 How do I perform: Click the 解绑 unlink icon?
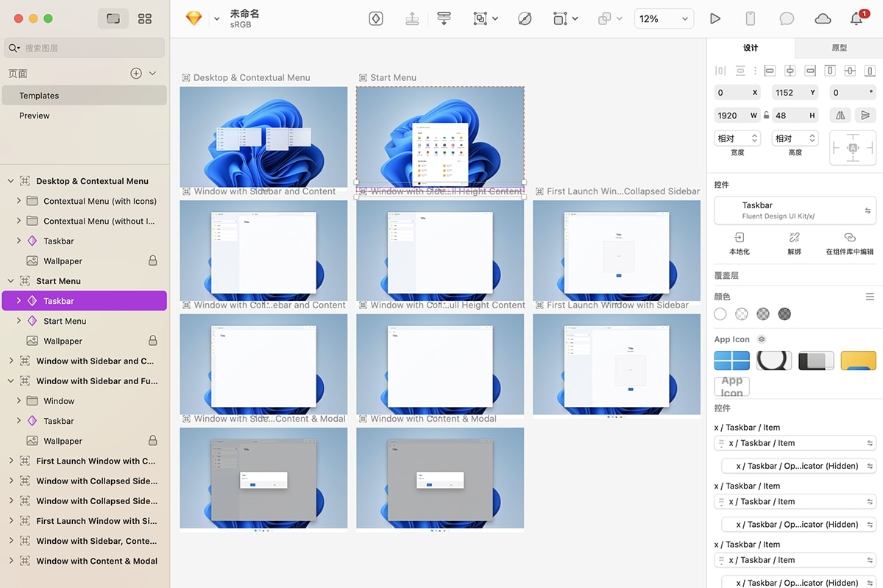click(795, 238)
